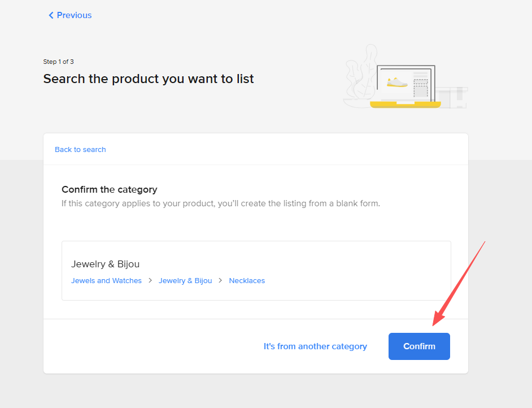Click the Step 1 of 3 label
532x408 pixels.
coord(58,62)
